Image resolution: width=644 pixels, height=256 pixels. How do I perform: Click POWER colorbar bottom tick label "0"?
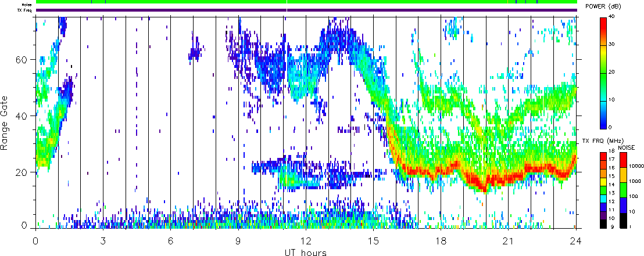tap(610, 128)
